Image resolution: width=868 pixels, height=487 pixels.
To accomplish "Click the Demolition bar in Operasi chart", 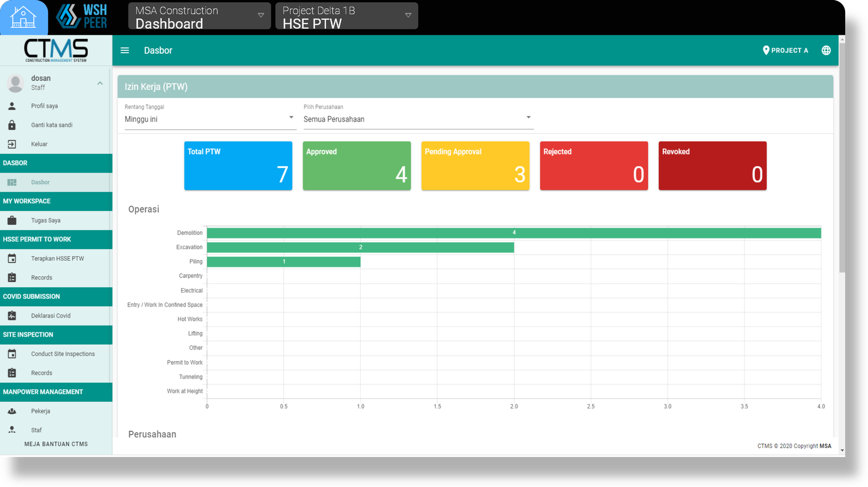I will 514,233.
